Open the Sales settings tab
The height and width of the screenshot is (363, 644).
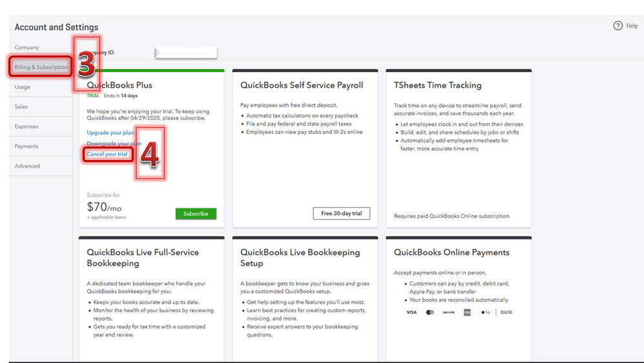tap(21, 106)
